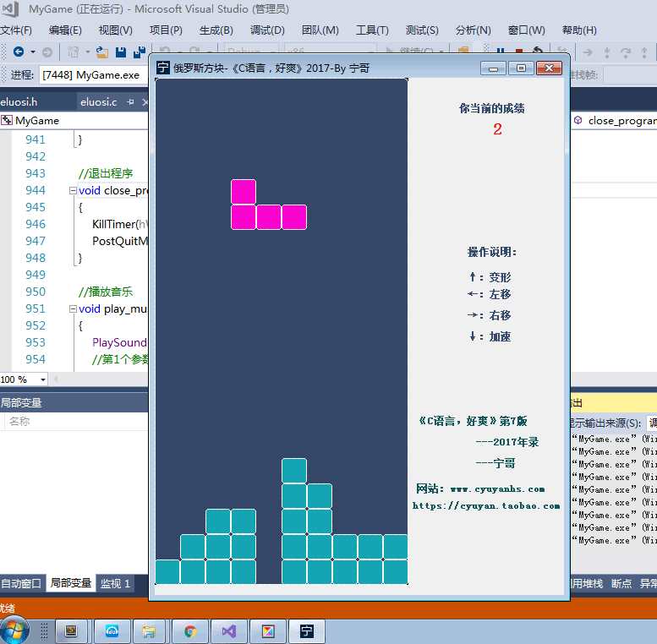Click the 操作说明 heading in game window

(492, 252)
